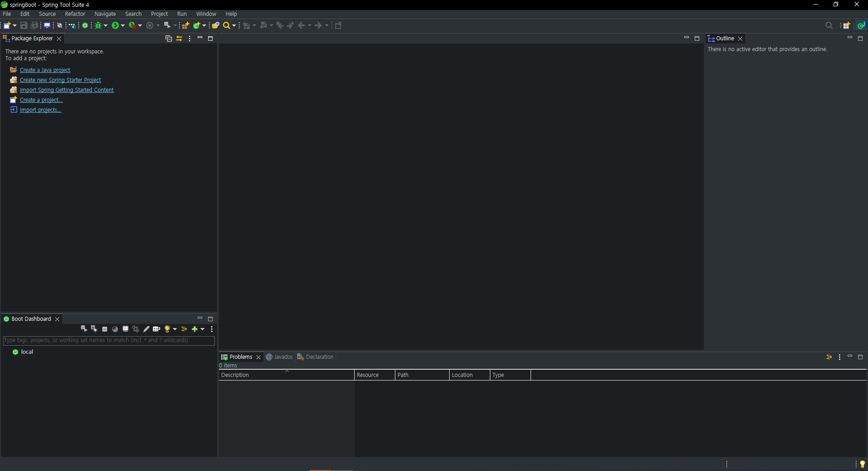Click the New Java Class icon
The image size is (868, 471).
pos(196,25)
